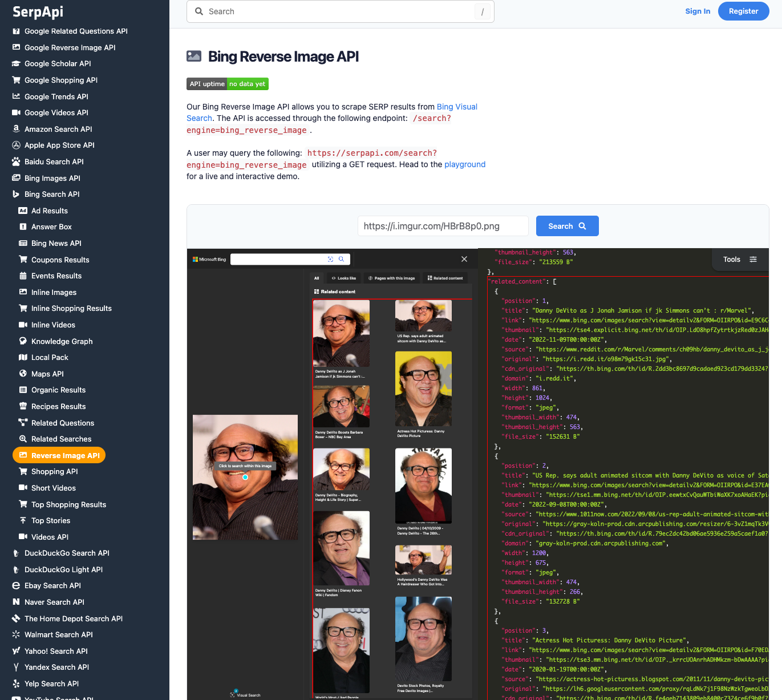This screenshot has width=782, height=700.
Task: Follow the Bing Visual Search link
Action: tap(457, 107)
